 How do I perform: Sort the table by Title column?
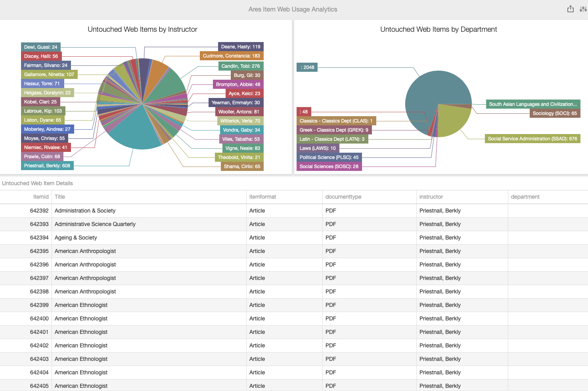click(60, 197)
